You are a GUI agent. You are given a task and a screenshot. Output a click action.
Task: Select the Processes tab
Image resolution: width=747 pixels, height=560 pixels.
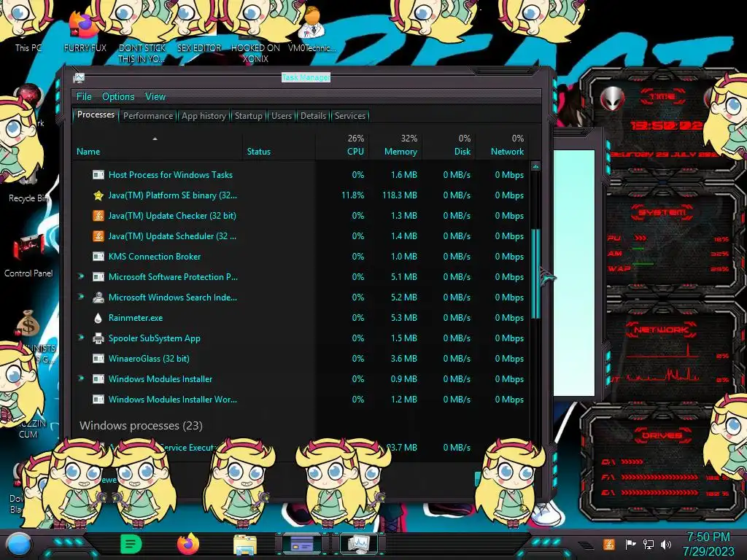click(x=96, y=114)
